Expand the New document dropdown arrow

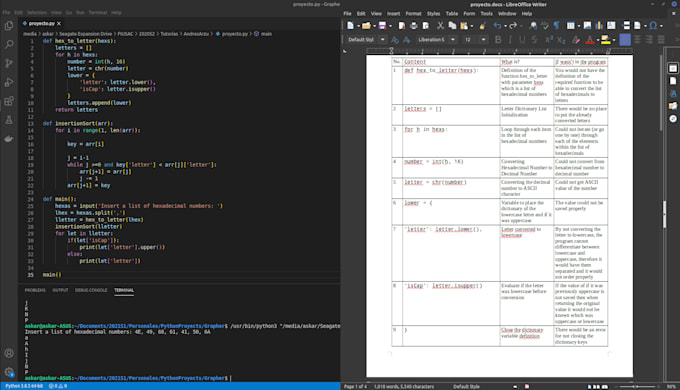pyautogui.click(x=358, y=26)
